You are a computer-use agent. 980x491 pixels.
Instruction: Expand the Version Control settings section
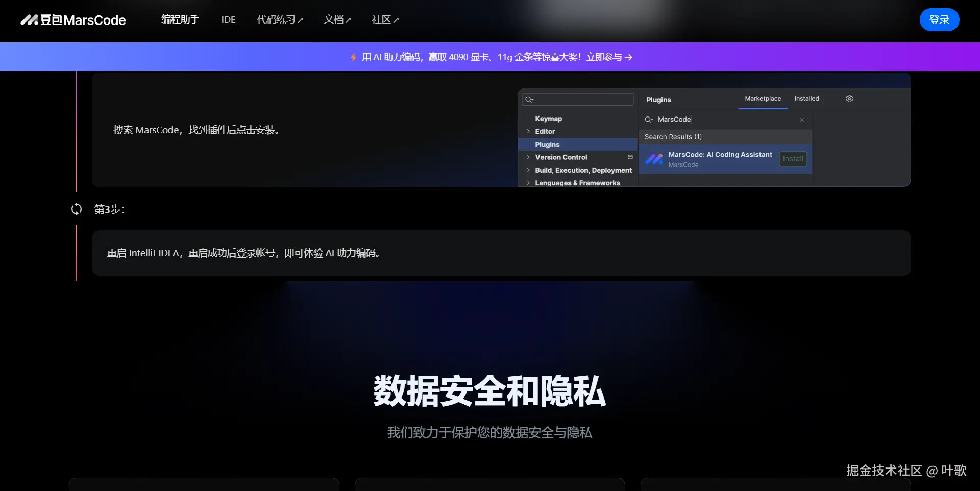click(x=529, y=157)
